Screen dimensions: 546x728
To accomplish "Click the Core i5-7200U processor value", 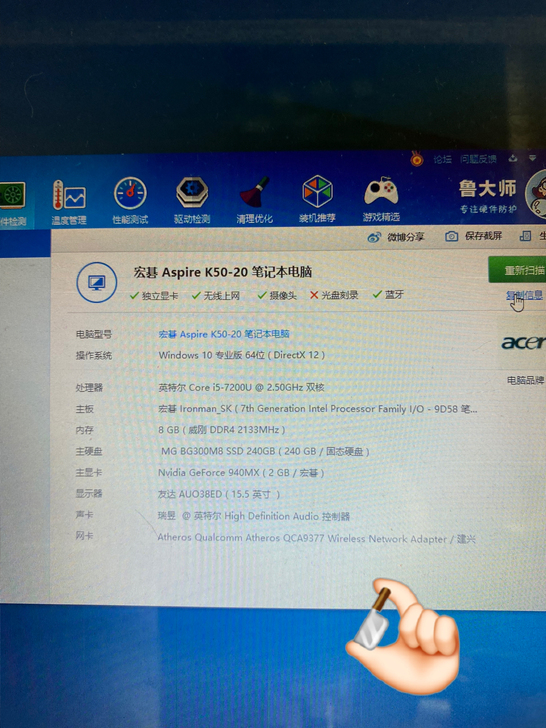I will click(x=241, y=387).
